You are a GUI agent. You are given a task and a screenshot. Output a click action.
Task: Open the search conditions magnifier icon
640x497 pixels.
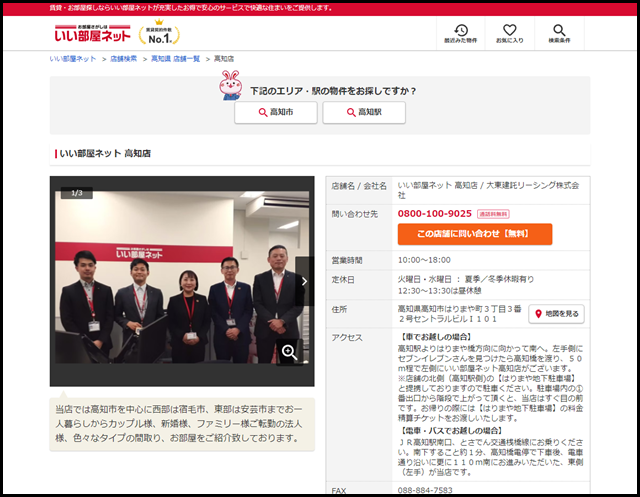click(x=559, y=33)
